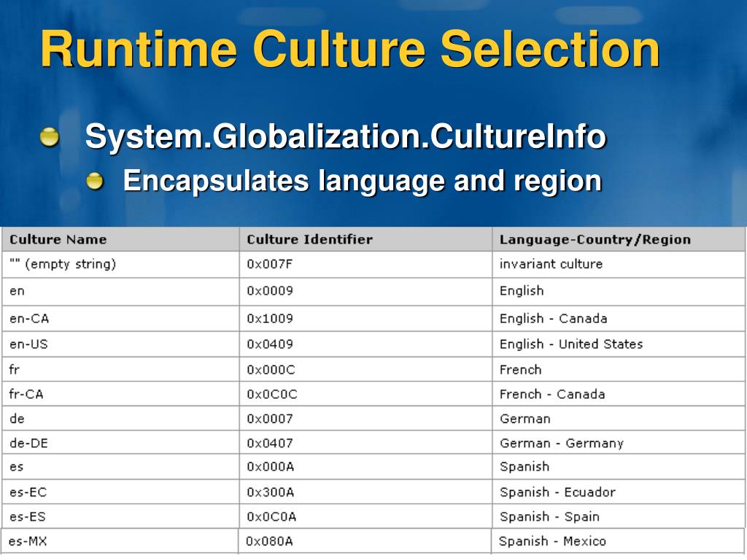The height and width of the screenshot is (560, 747).
Task: Click the English - United States cell
Action: [619, 344]
